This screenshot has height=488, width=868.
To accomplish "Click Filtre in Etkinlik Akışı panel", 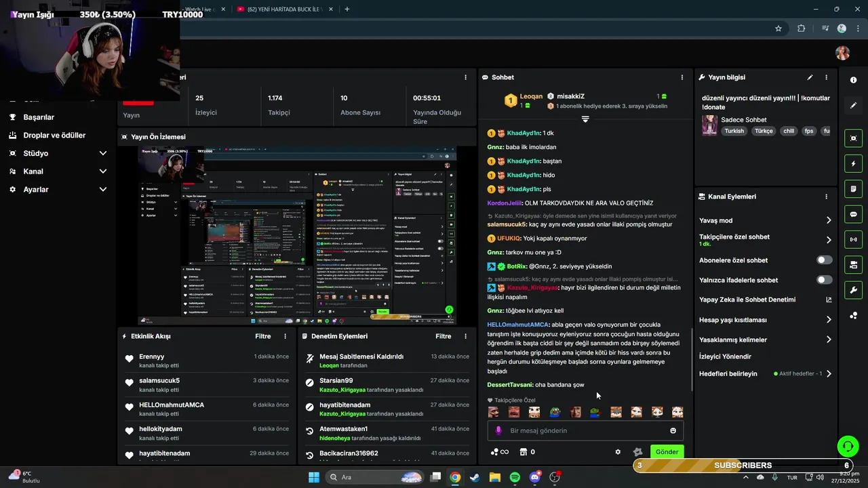I will pos(262,336).
